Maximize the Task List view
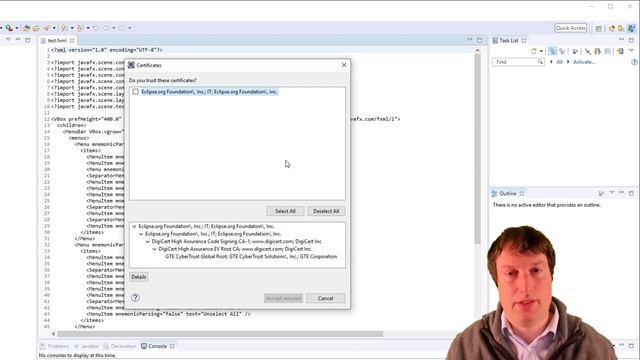This screenshot has width=640, height=360. (631, 40)
